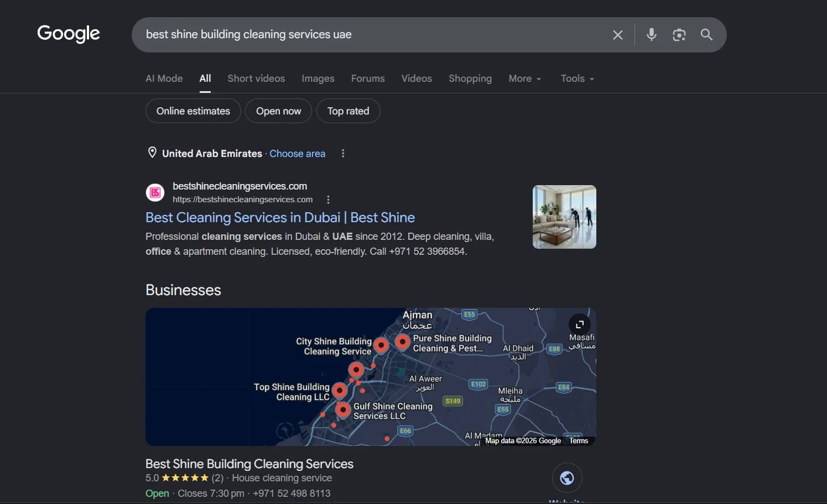
Task: Clear the search query with X
Action: (x=618, y=35)
